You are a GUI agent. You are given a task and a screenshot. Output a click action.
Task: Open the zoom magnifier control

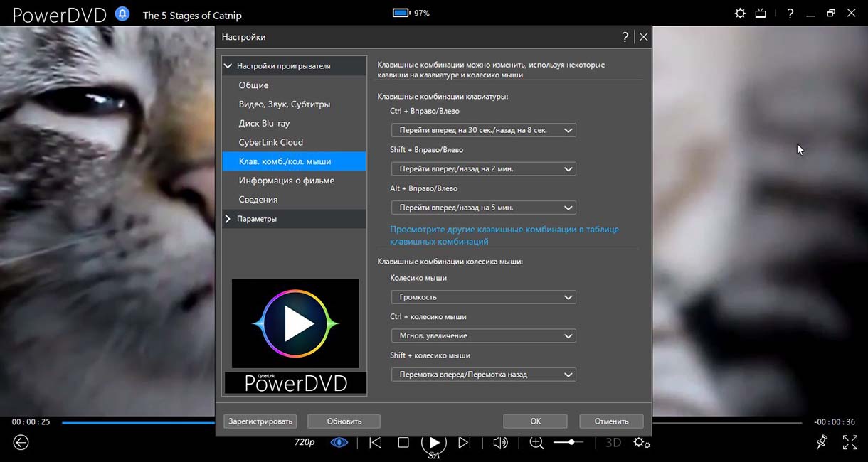click(x=536, y=443)
